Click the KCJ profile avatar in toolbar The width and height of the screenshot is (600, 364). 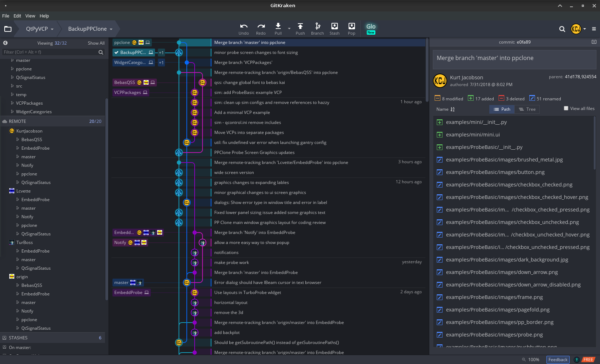(576, 29)
